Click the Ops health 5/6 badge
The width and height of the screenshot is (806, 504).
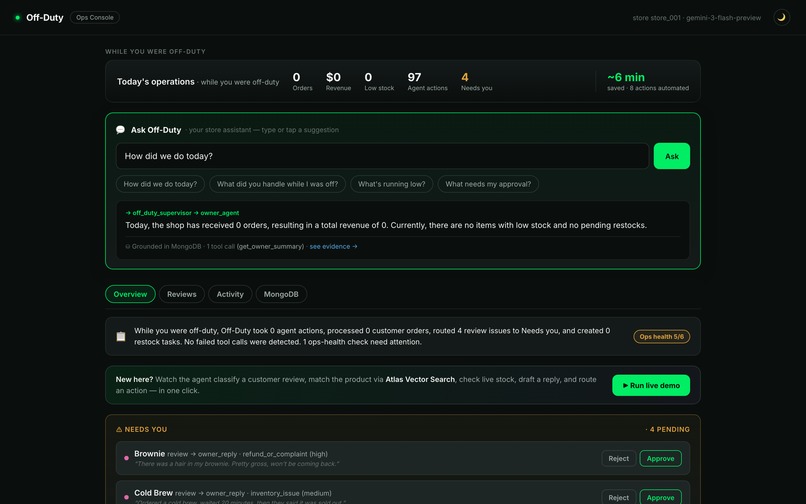(x=661, y=336)
